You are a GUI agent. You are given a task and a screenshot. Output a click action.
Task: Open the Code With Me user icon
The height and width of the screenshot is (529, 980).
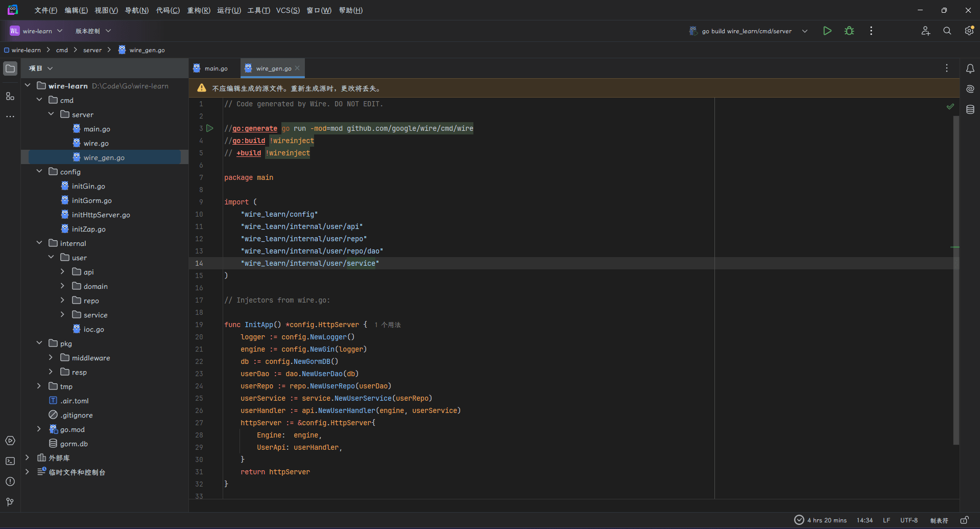tap(925, 31)
